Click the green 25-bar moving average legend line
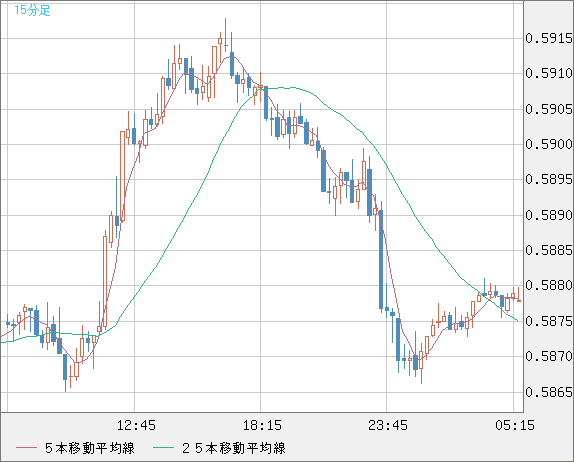 [x=163, y=448]
